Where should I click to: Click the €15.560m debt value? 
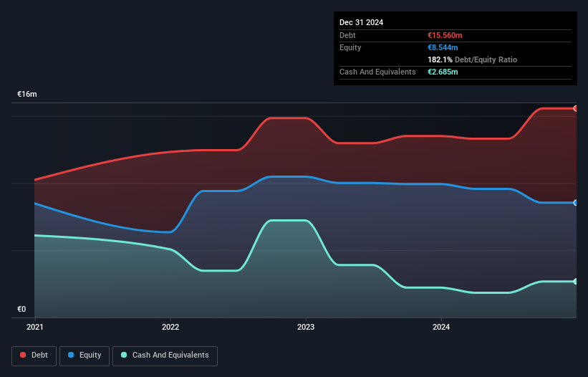445,35
